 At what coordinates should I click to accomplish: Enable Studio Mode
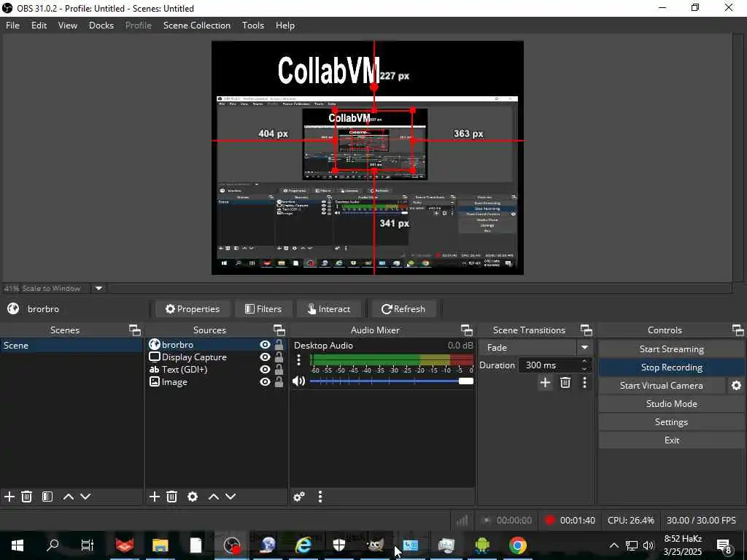[671, 404]
